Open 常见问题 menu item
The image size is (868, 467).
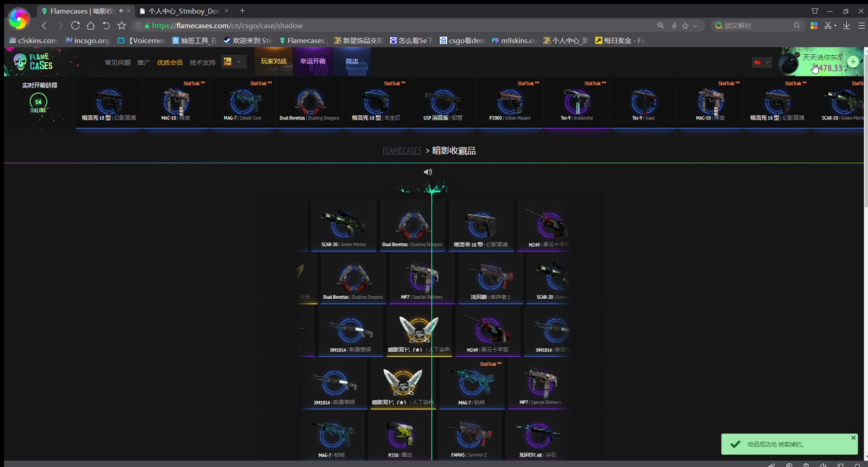[x=118, y=62]
